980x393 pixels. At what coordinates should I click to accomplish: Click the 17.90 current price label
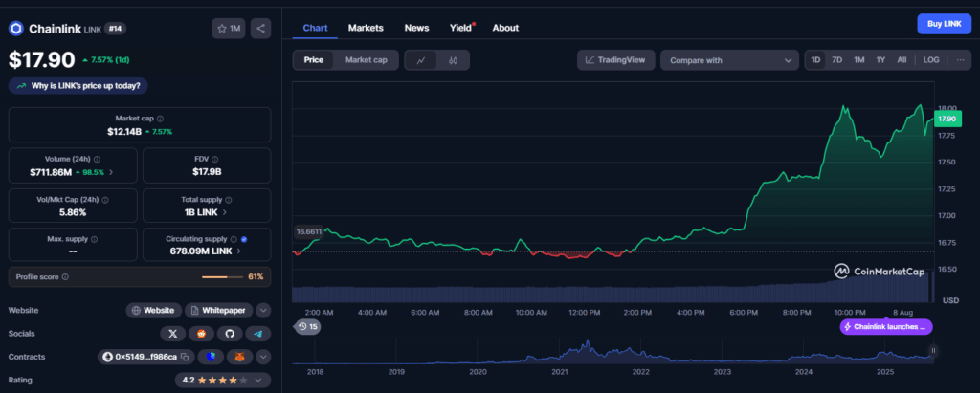coord(947,119)
